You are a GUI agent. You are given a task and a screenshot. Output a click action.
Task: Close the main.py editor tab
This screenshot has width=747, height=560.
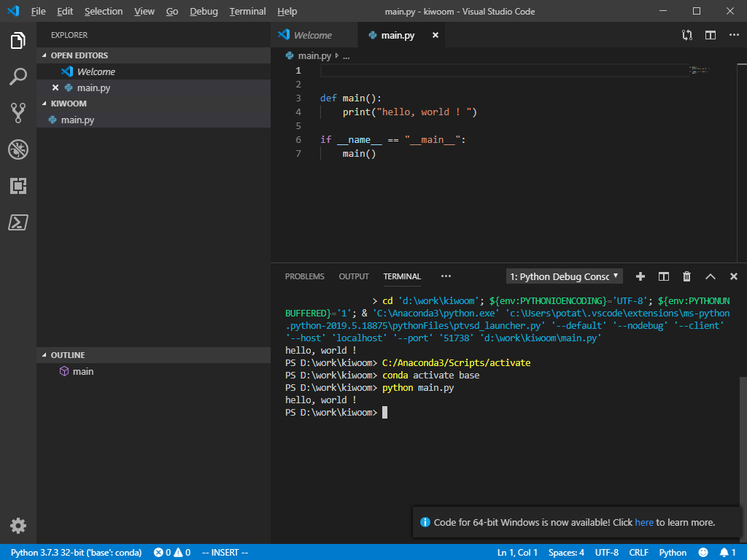435,35
